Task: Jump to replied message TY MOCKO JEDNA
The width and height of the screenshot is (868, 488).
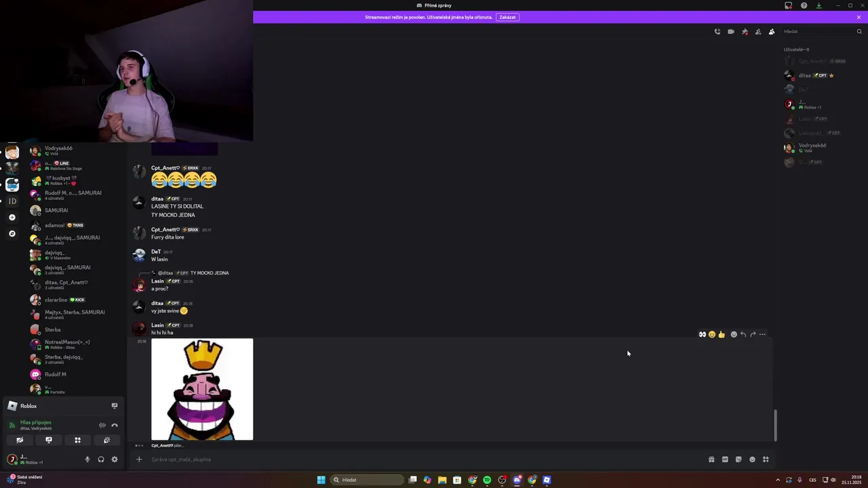Action: 210,273
